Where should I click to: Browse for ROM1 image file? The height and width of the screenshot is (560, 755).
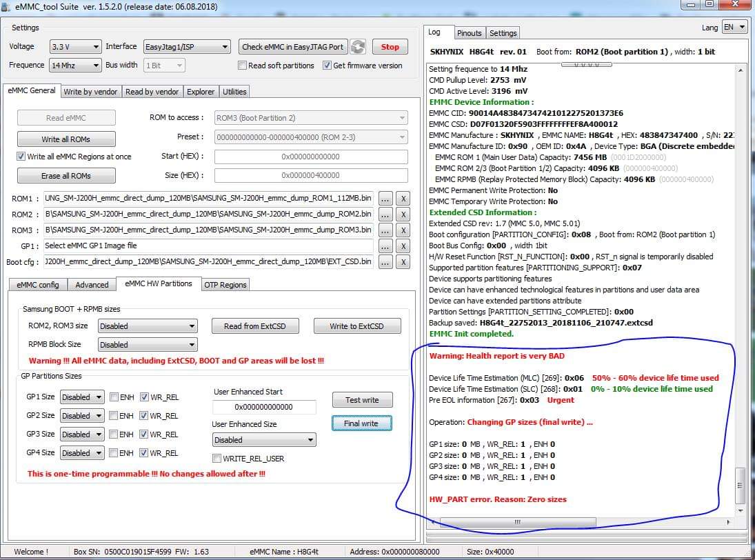click(385, 199)
